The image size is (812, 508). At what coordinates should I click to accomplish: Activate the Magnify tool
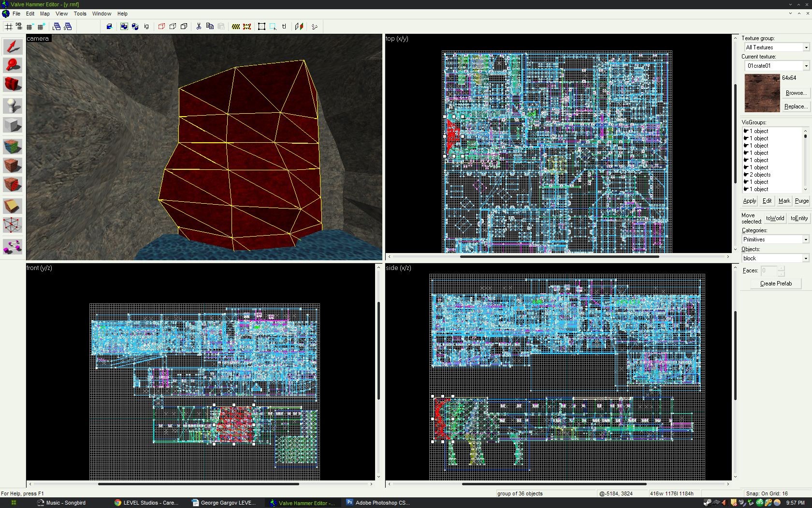click(x=13, y=65)
